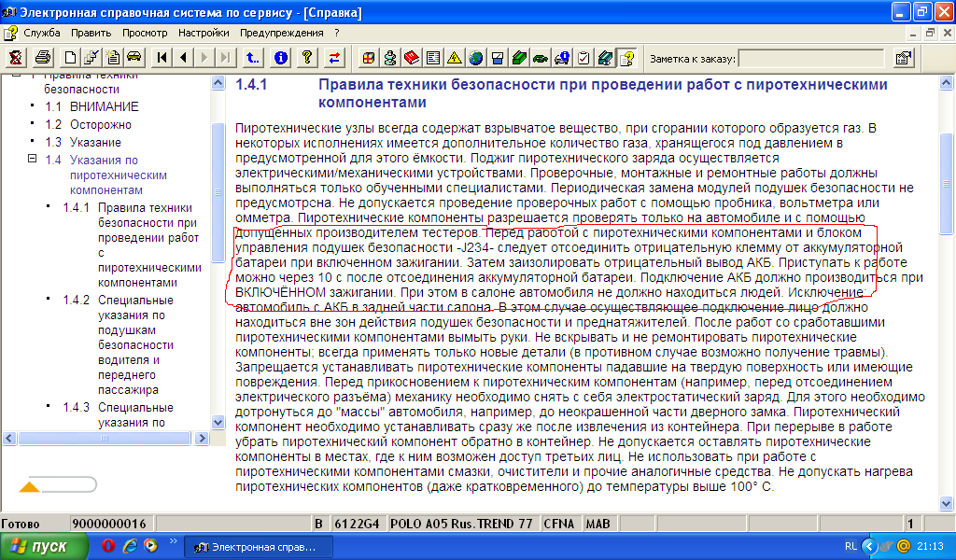Click the car icon in left toolbar

[x=134, y=58]
